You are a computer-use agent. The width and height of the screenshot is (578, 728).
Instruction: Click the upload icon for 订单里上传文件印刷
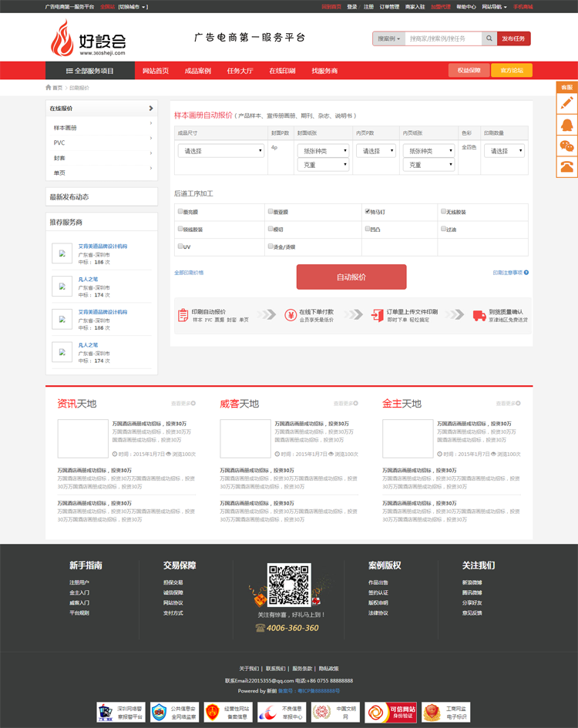point(377,315)
